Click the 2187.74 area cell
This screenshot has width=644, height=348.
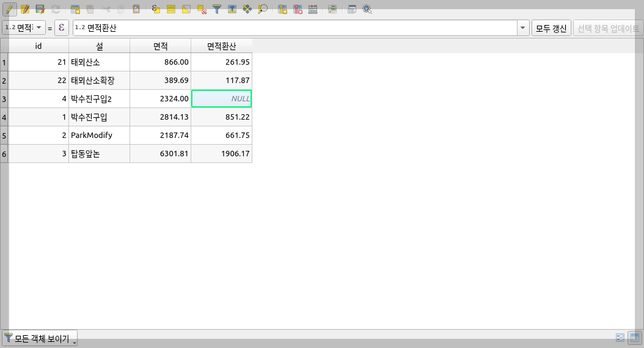[161, 135]
